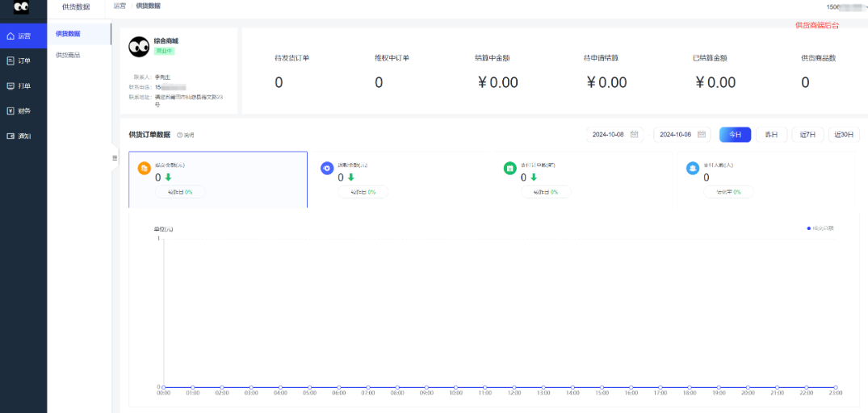Click the wallet icon at sidebar bottom

point(10,136)
